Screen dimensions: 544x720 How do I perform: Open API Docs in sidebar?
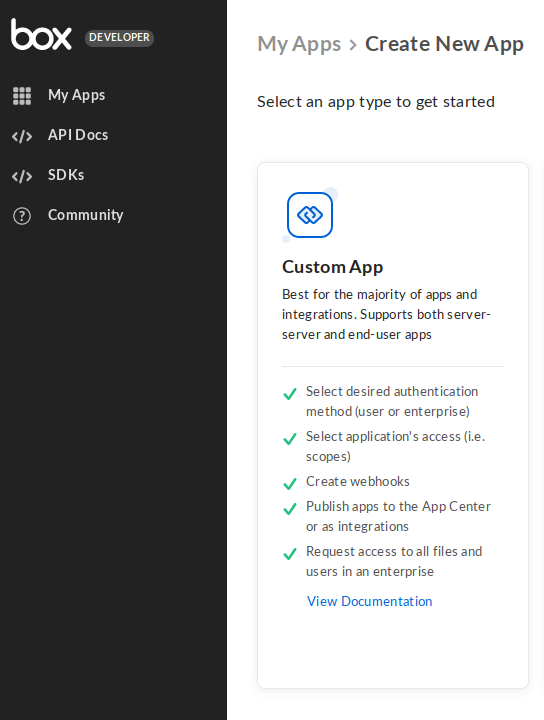78,135
